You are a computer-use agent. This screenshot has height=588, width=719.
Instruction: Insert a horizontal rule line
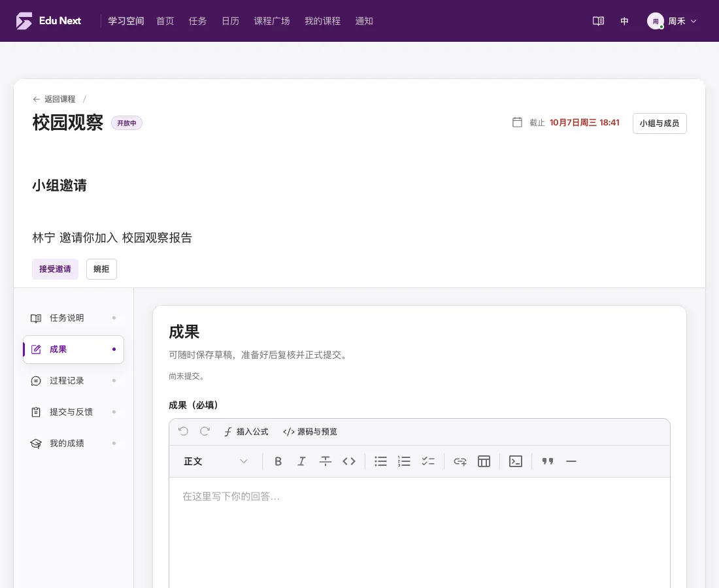571,461
